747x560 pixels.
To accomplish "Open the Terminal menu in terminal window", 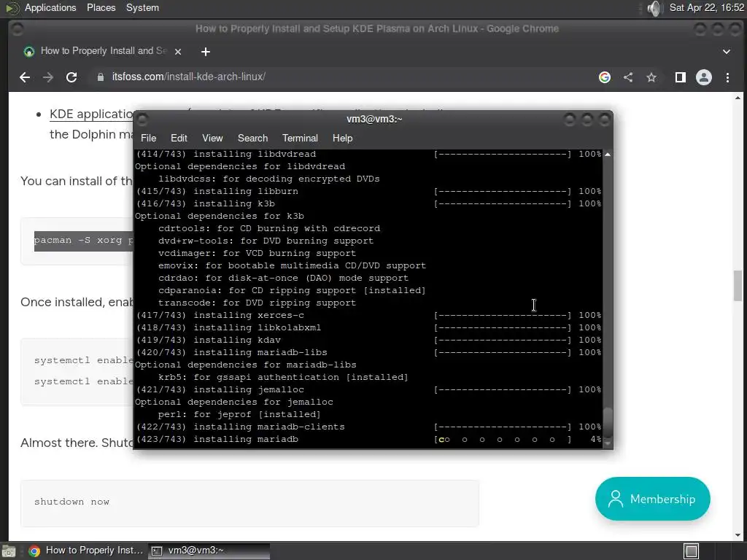I will [x=300, y=138].
